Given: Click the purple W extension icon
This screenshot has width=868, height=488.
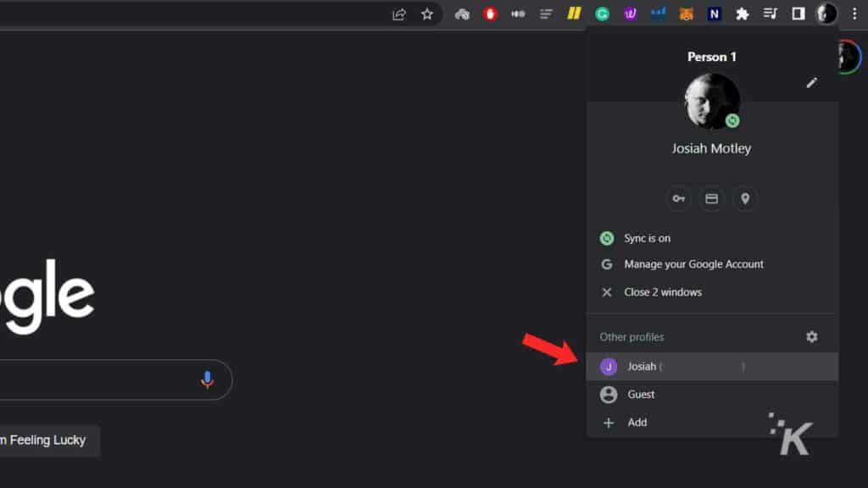Looking at the screenshot, I should [x=630, y=14].
